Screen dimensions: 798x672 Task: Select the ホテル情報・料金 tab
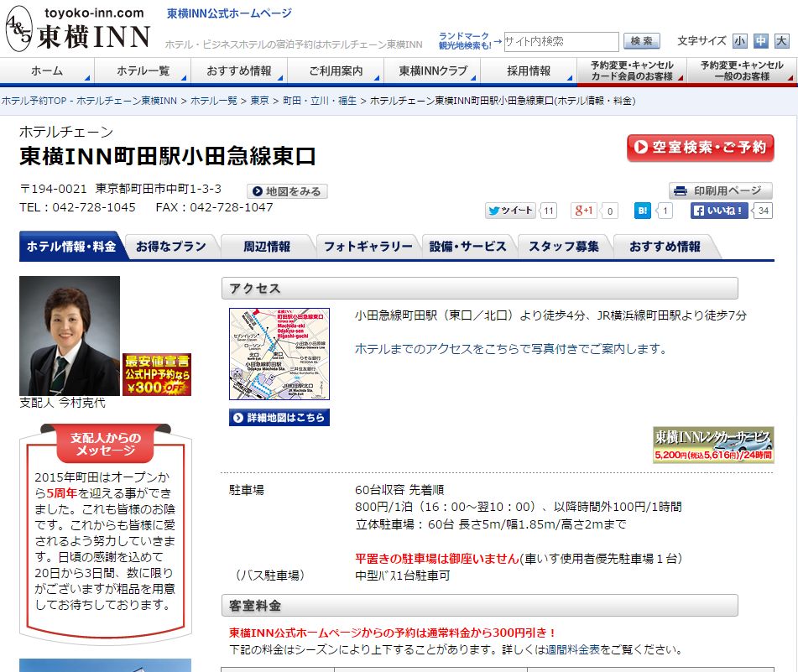[x=71, y=247]
